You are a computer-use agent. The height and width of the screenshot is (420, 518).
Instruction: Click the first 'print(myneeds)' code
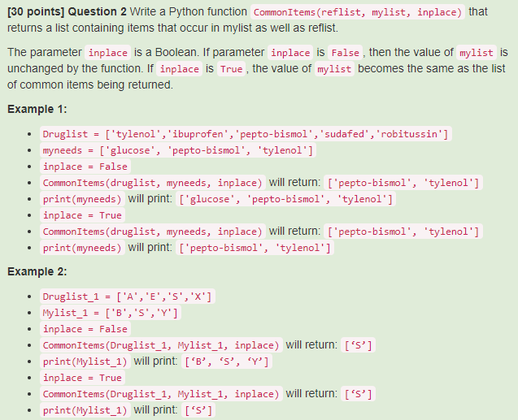pos(82,199)
